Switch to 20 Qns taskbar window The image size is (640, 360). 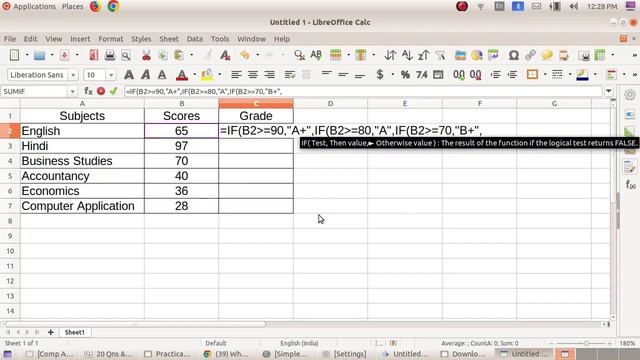click(x=109, y=354)
